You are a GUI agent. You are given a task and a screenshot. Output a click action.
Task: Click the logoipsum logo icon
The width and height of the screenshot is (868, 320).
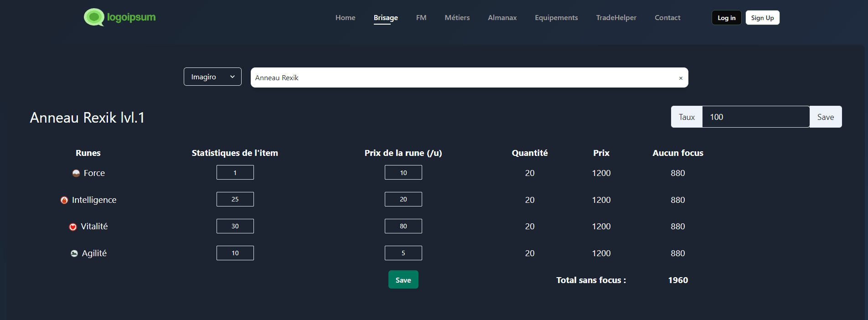click(x=94, y=17)
